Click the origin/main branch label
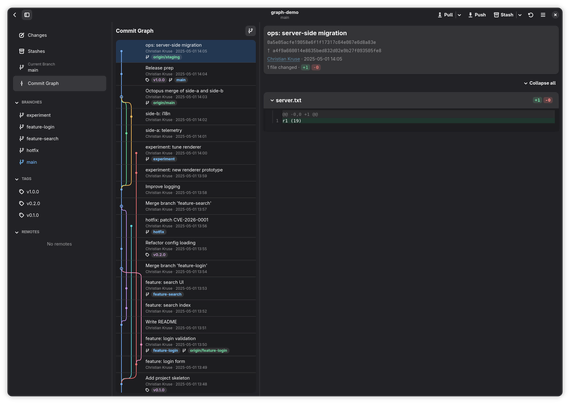 click(164, 103)
